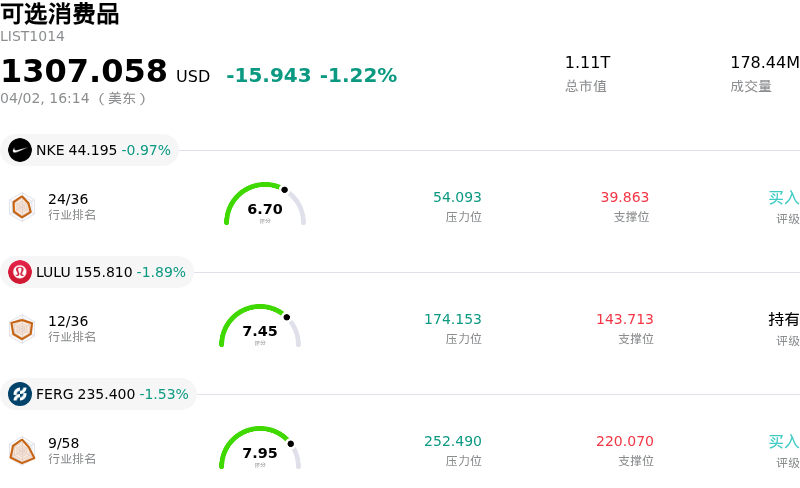Open the NKE radar chart icon

point(22,207)
